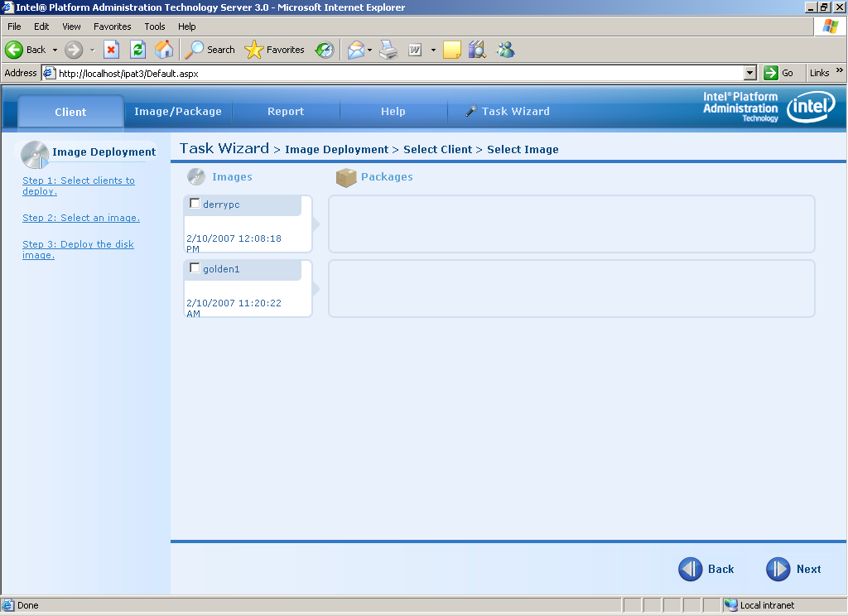Screen dimensions: 848x616
Task: Stop page loading with the red X icon
Action: [x=111, y=50]
